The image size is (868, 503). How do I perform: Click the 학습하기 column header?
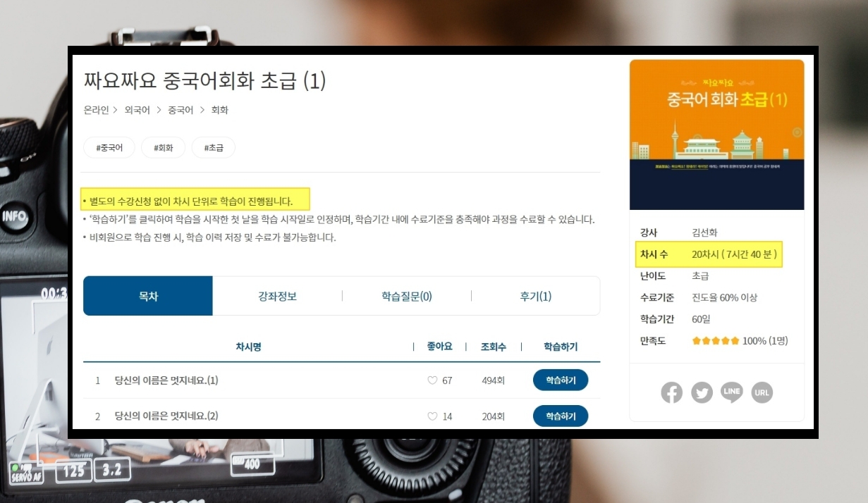(561, 347)
